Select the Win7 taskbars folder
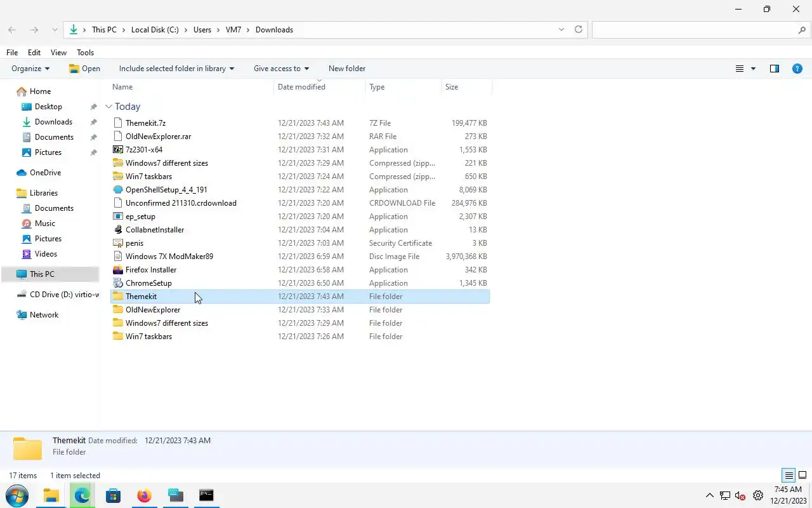The height and width of the screenshot is (508, 812). tap(148, 337)
